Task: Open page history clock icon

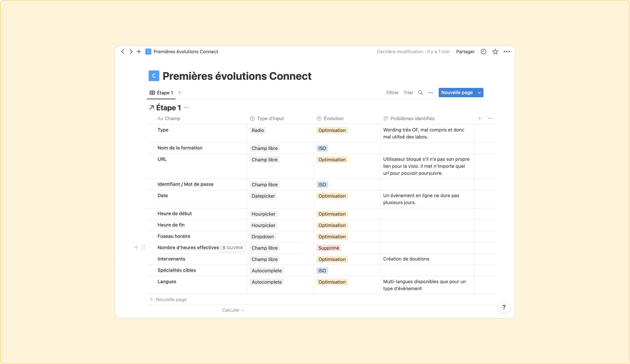Action: (x=484, y=51)
